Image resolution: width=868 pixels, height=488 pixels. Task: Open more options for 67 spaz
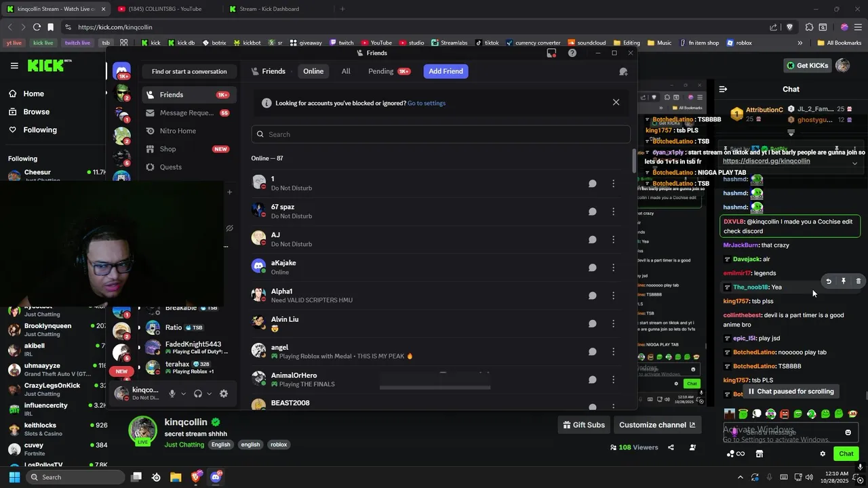pyautogui.click(x=613, y=211)
